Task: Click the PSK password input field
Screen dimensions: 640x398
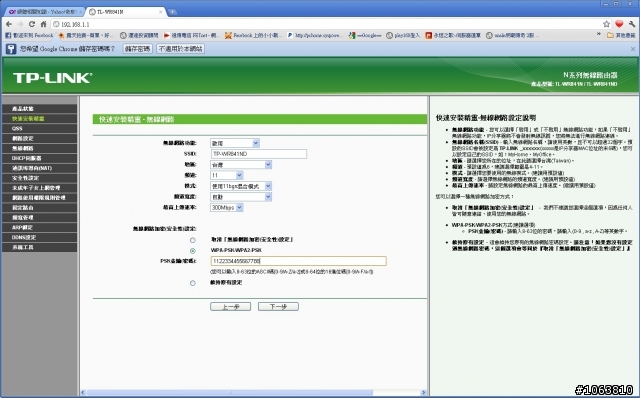Action: tap(298, 261)
